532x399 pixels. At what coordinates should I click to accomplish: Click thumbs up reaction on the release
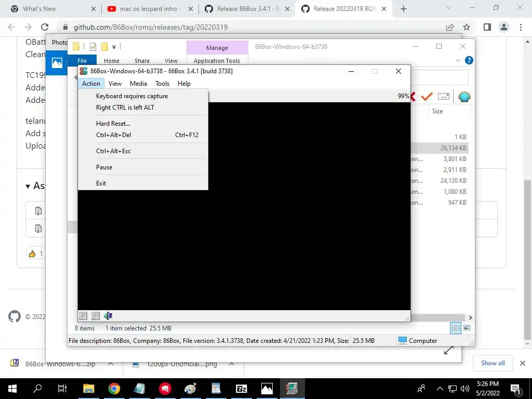[x=35, y=253]
